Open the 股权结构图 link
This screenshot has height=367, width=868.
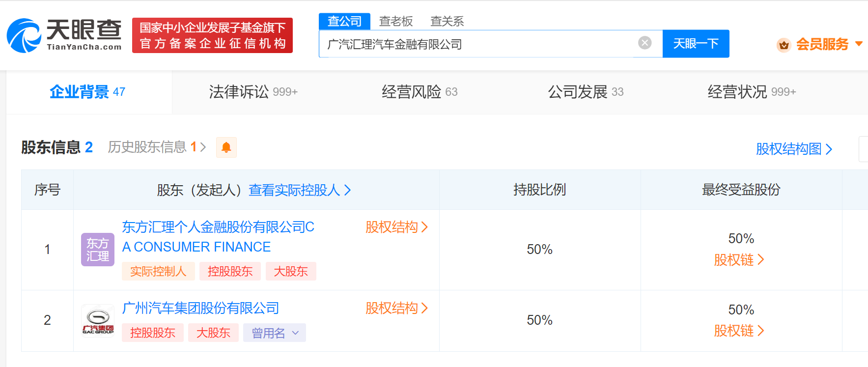coord(793,149)
